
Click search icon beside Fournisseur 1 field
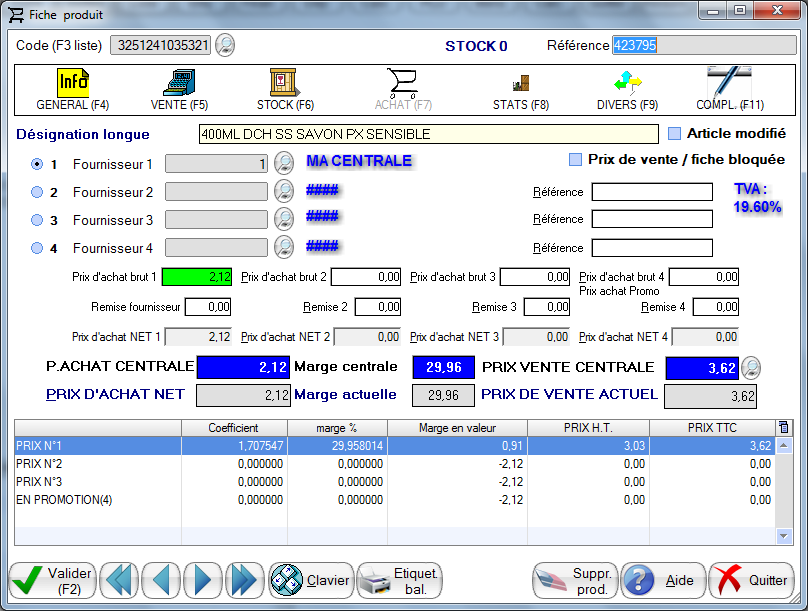click(283, 163)
